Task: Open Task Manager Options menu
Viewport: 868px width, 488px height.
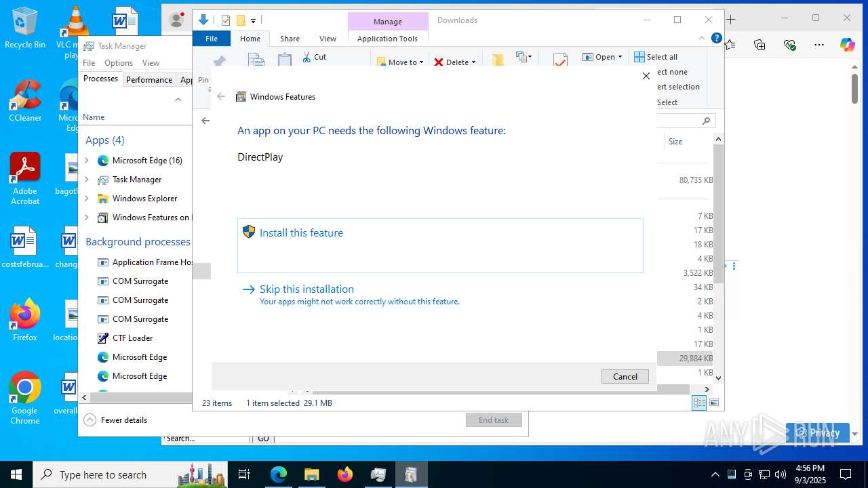Action: (119, 62)
